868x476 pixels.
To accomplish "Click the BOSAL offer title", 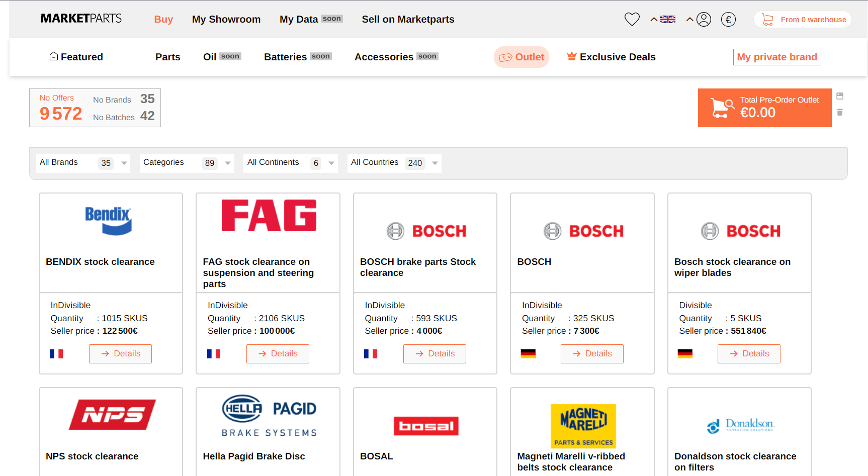I will [377, 456].
